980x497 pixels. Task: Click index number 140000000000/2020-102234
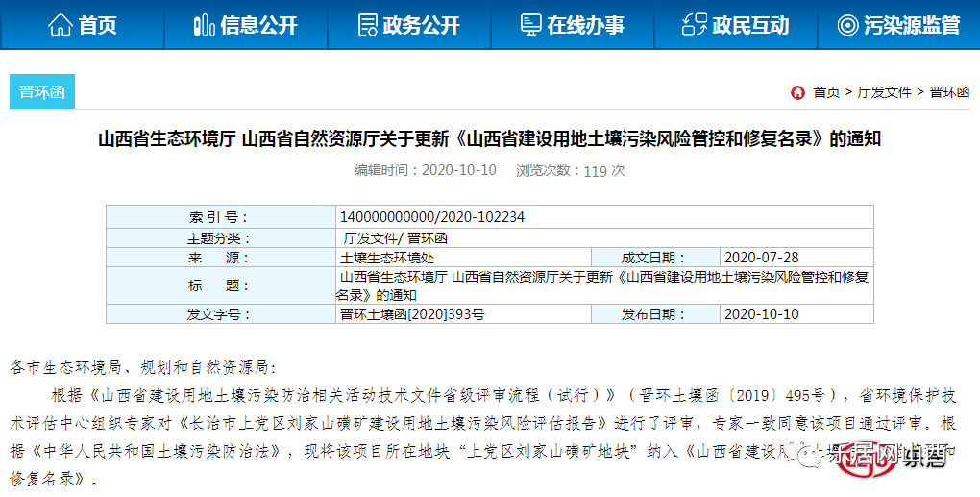tap(432, 217)
